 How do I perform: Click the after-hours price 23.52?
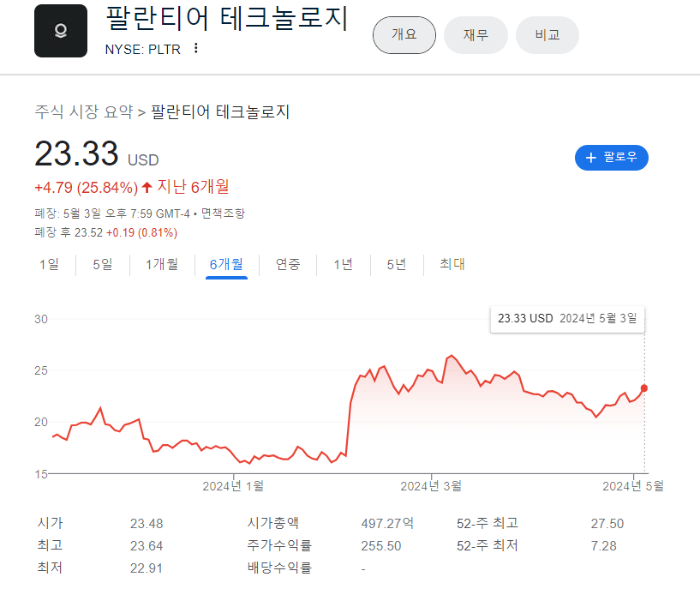tap(88, 232)
